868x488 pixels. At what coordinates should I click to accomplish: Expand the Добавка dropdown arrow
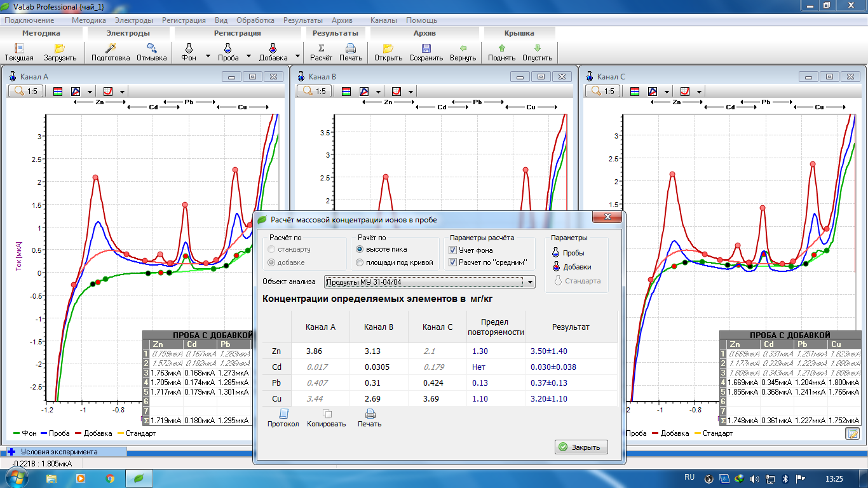click(x=298, y=56)
